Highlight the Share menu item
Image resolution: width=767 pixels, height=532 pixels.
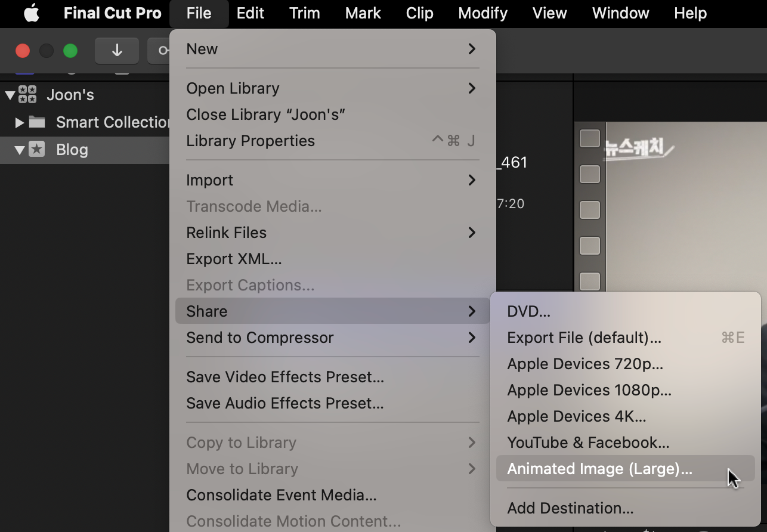click(333, 311)
